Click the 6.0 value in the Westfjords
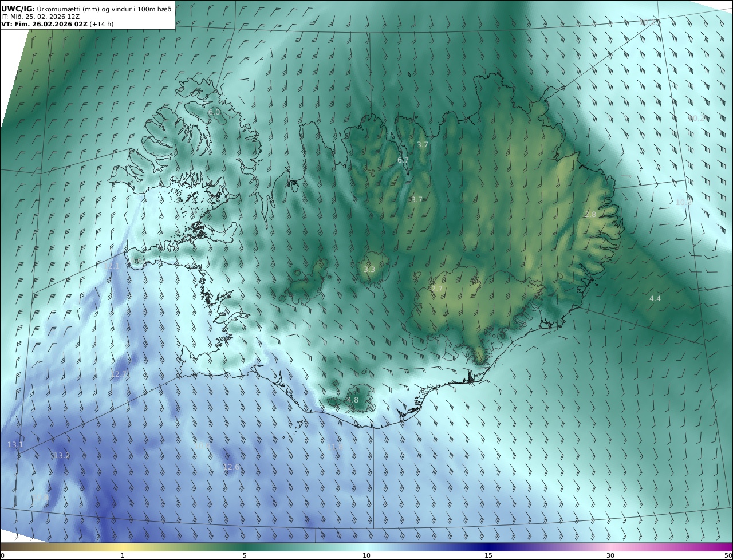This screenshot has width=733, height=560. point(214,112)
